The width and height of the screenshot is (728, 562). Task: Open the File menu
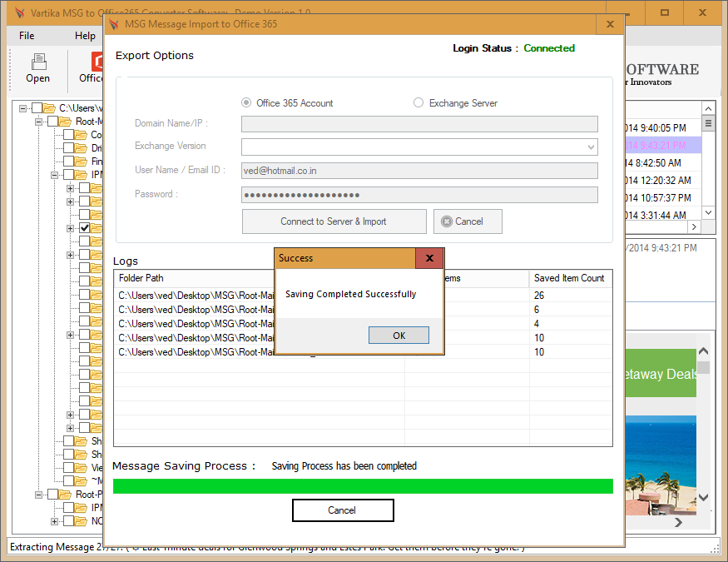[x=27, y=36]
